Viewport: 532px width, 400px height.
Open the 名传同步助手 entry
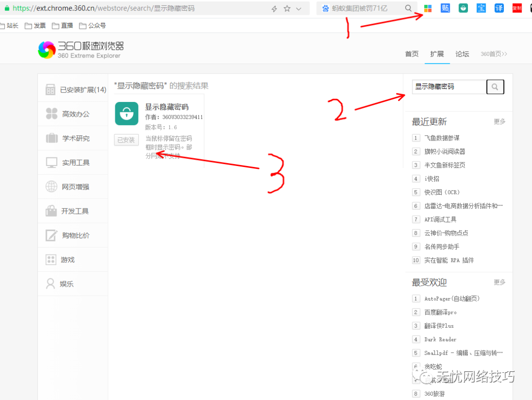pyautogui.click(x=442, y=247)
